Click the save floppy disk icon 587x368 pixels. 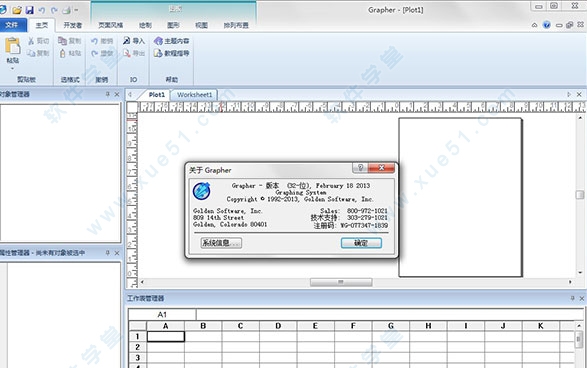pyautogui.click(x=30, y=10)
